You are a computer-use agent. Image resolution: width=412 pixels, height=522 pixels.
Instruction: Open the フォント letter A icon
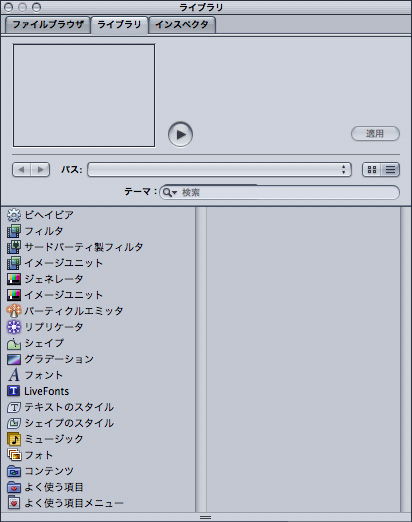tap(14, 375)
